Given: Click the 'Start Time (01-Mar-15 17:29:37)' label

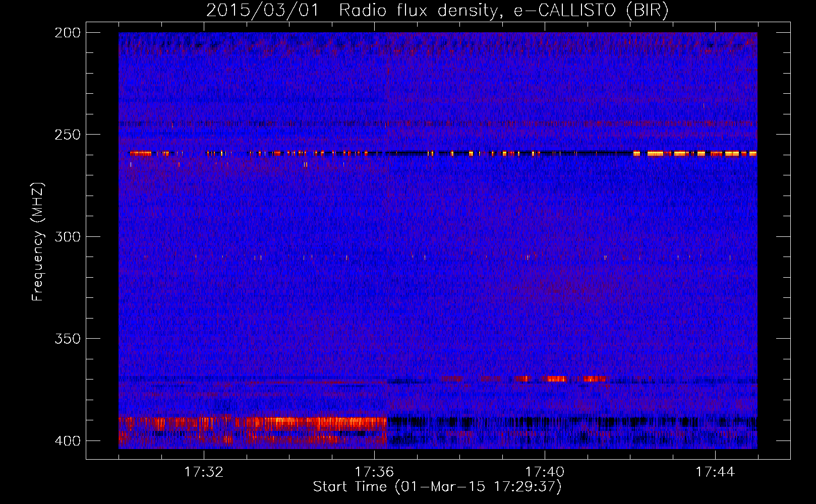Looking at the screenshot, I should [x=437, y=487].
